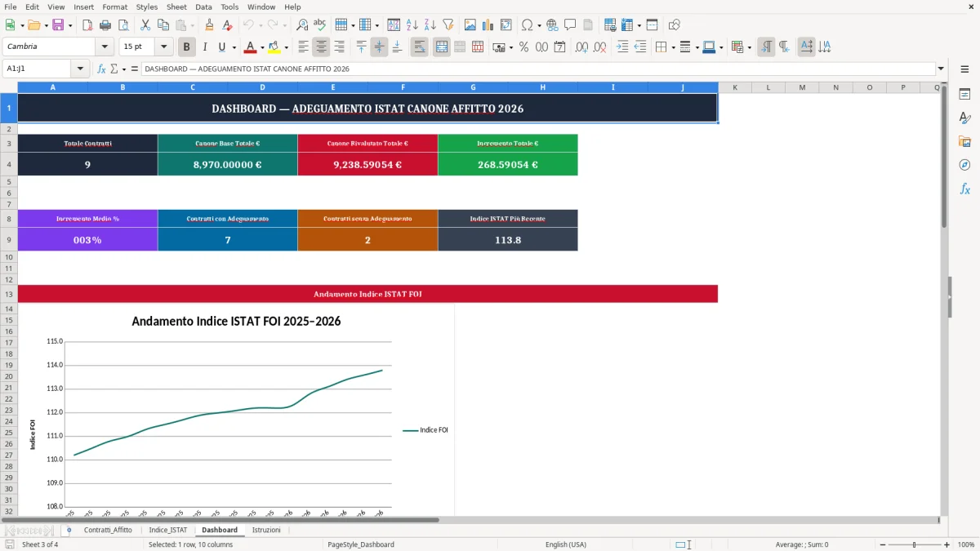Sort descending Z to A icon
Image resolution: width=980 pixels, height=551 pixels.
[430, 25]
